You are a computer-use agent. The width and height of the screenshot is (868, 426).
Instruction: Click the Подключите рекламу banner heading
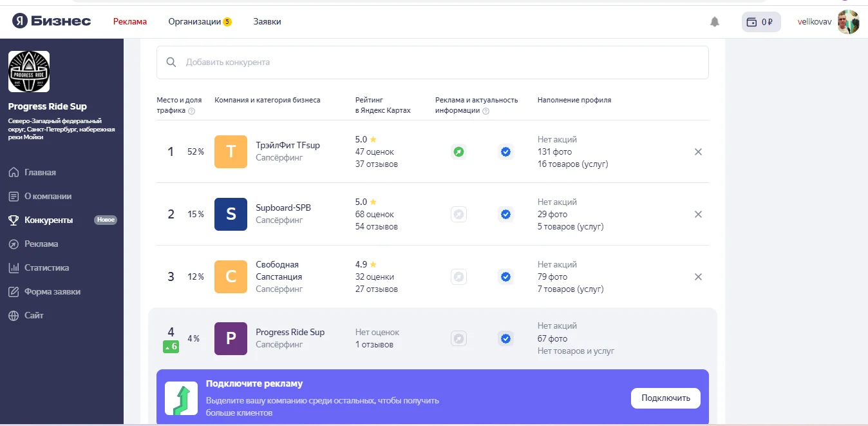click(x=254, y=383)
